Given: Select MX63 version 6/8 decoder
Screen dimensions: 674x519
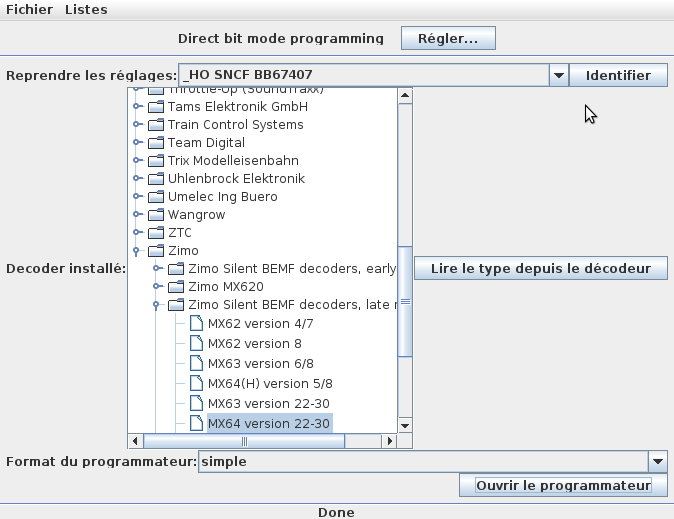Looking at the screenshot, I should [x=260, y=363].
